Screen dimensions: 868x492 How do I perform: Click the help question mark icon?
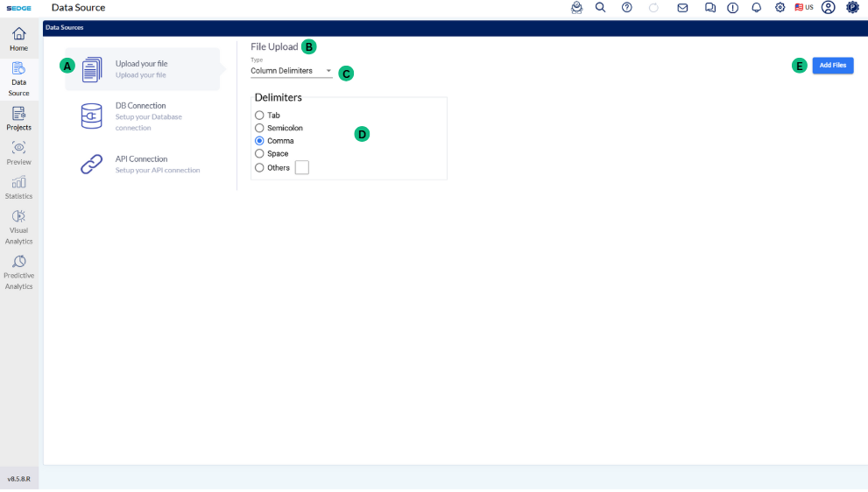[x=626, y=7]
